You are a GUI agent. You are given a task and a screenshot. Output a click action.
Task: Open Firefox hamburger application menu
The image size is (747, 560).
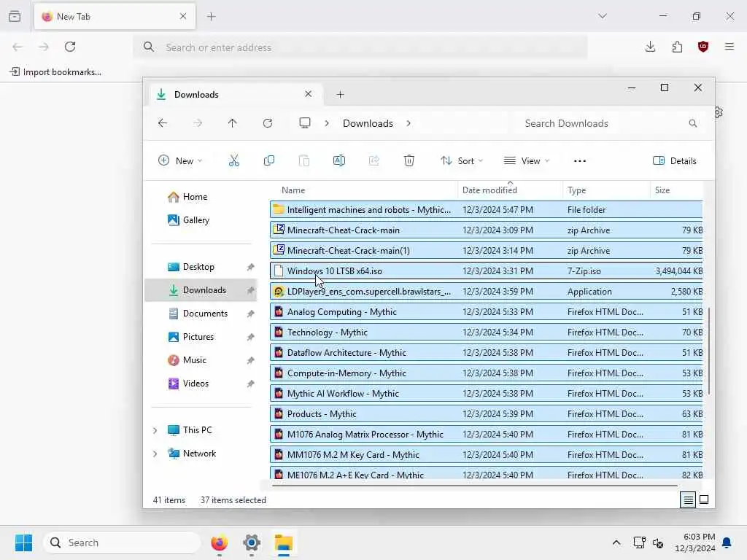coord(729,47)
